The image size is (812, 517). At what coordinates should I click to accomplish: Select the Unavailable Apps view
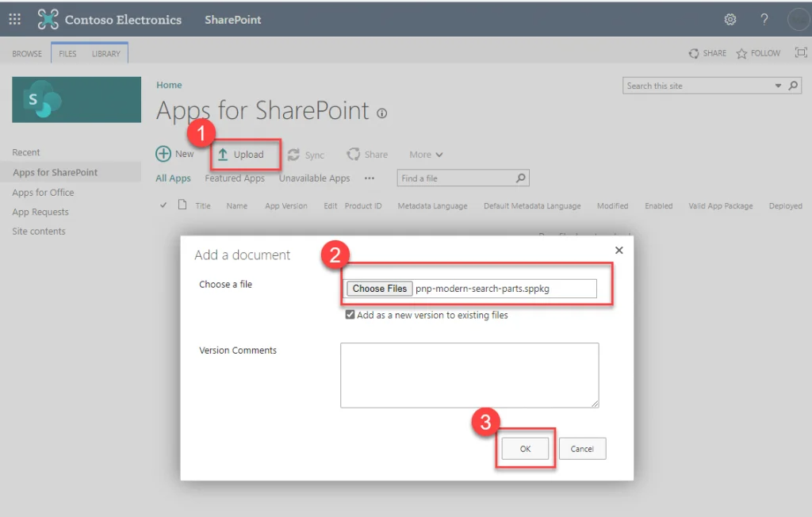coord(314,178)
